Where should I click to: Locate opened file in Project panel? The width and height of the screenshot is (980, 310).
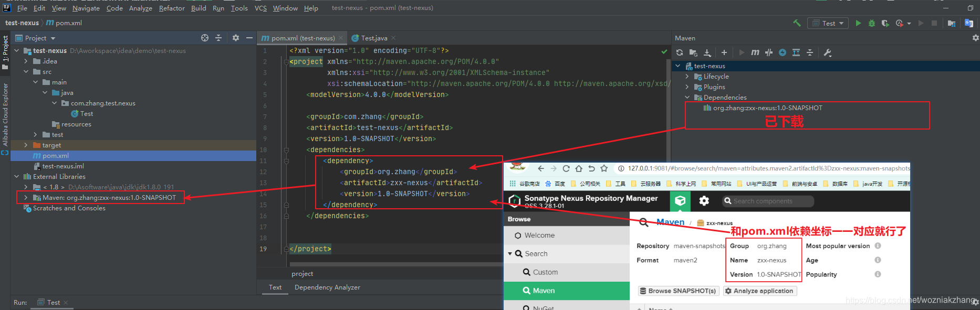(x=205, y=38)
